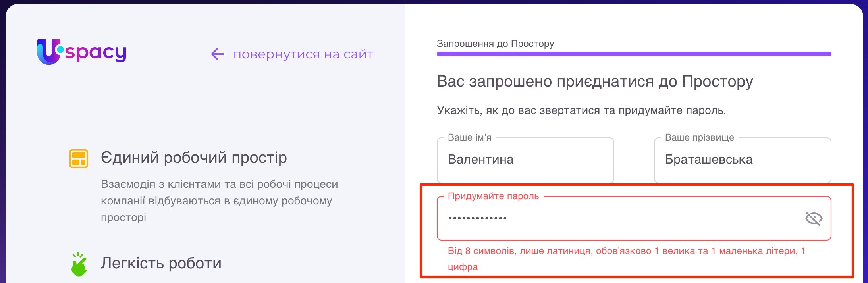Click the Uspacy logo

82,52
